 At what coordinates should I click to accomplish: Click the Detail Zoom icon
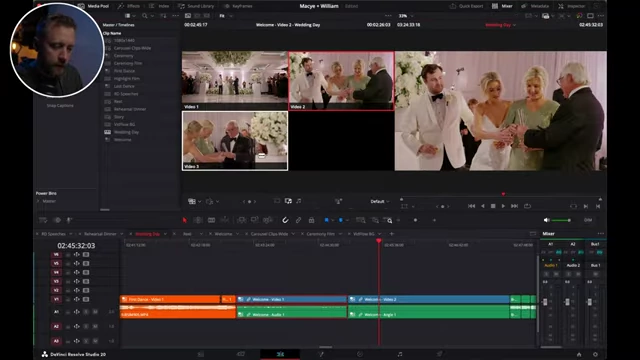tap(375, 220)
